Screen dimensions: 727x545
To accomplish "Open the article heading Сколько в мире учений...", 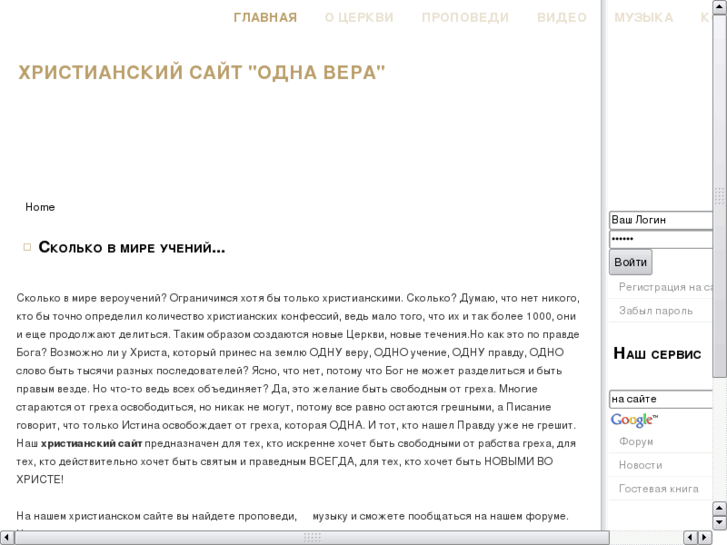I will [132, 247].
